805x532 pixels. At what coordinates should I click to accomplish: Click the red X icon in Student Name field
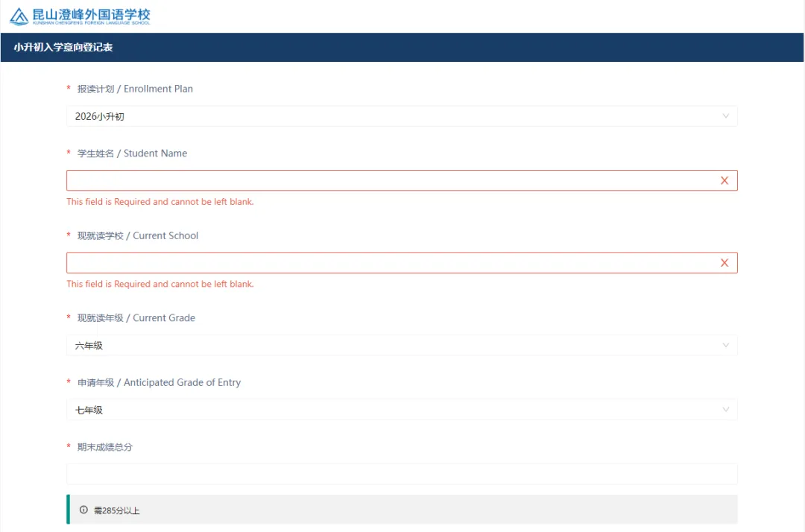pyautogui.click(x=724, y=180)
